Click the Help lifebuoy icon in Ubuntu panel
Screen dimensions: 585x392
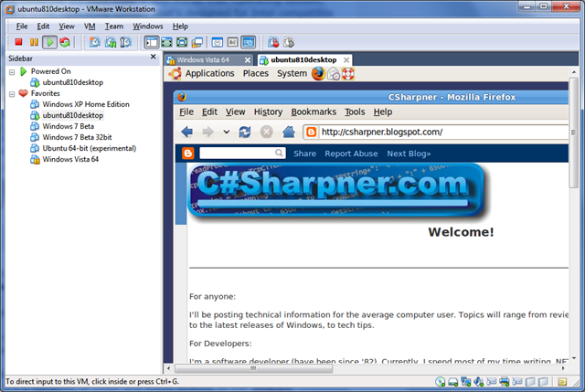point(348,73)
